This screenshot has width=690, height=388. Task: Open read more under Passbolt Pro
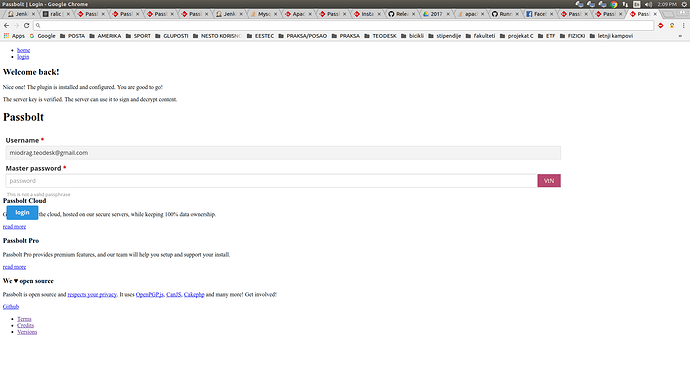[14, 267]
